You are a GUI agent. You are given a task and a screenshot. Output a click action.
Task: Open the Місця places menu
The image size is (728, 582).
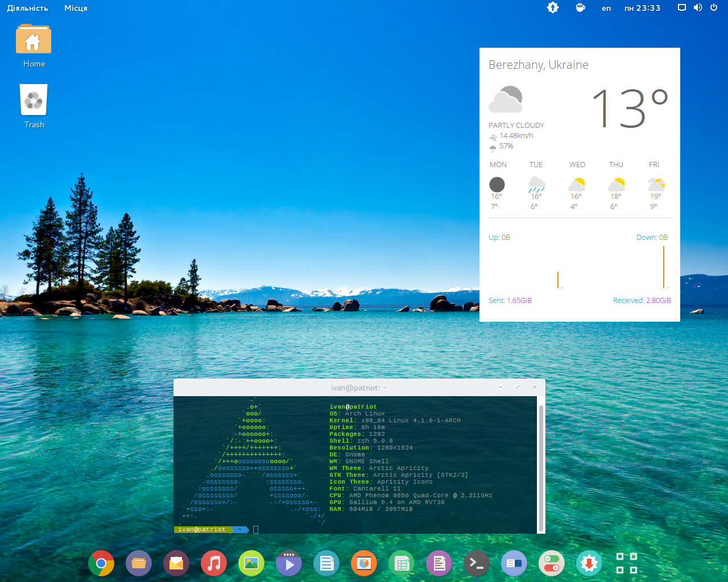[76, 8]
